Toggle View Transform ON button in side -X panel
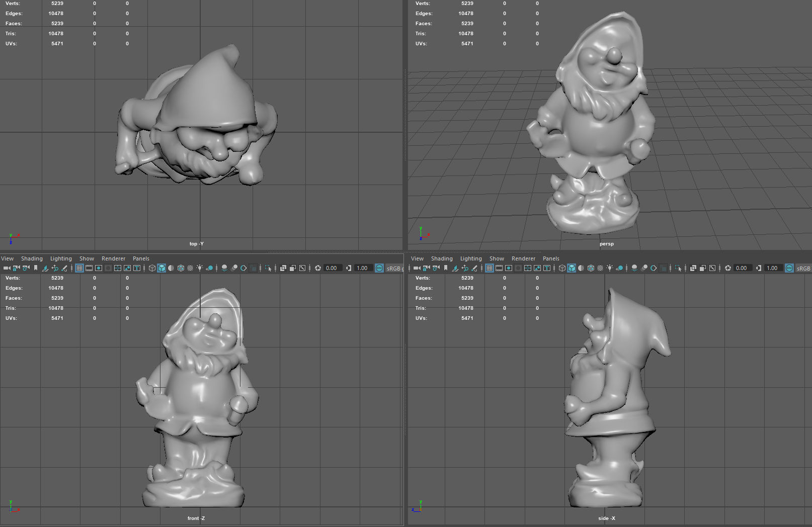Image resolution: width=812 pixels, height=527 pixels. pyautogui.click(x=789, y=268)
